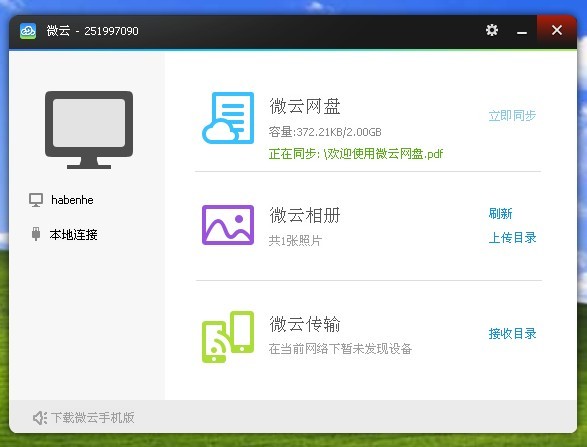Click the 上传目录 link
587x447 pixels.
coord(512,238)
